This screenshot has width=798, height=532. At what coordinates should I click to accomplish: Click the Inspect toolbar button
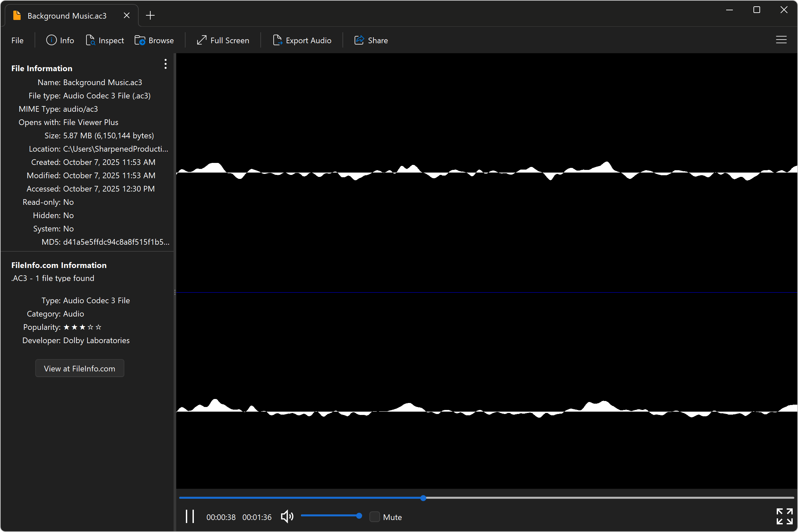[105, 40]
